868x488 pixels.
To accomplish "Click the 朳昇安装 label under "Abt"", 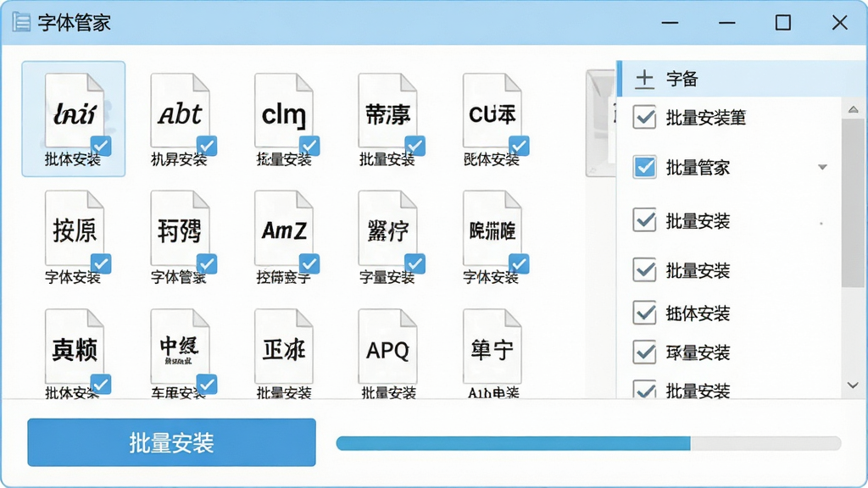I will tap(178, 160).
